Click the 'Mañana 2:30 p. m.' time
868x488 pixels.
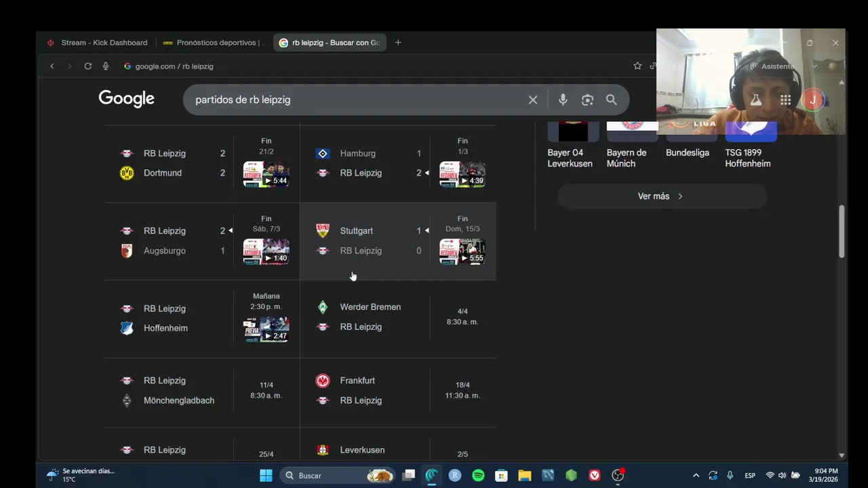pyautogui.click(x=266, y=302)
